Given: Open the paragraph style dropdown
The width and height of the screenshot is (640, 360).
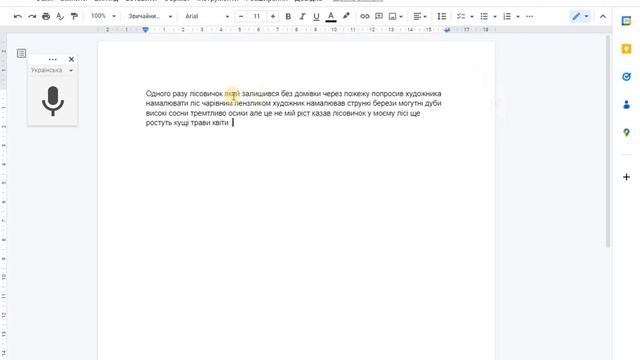Looking at the screenshot, I should tap(150, 16).
